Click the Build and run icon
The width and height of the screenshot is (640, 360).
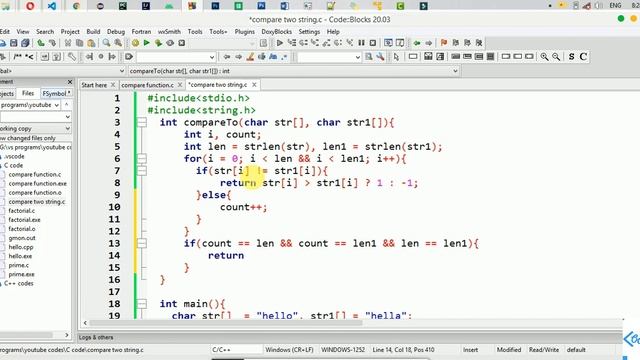click(x=158, y=43)
